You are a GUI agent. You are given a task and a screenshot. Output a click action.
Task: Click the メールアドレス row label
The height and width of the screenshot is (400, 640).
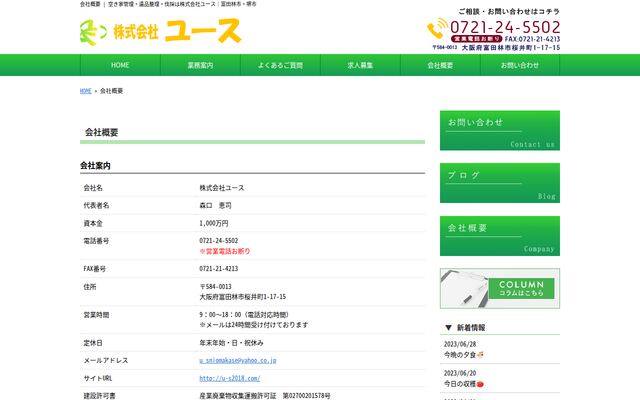(106, 360)
